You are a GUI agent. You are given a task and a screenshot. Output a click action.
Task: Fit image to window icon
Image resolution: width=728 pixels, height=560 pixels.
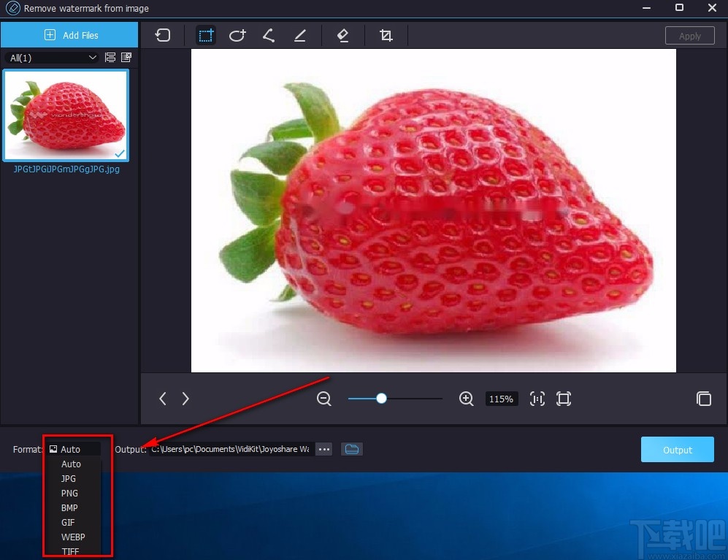click(564, 399)
